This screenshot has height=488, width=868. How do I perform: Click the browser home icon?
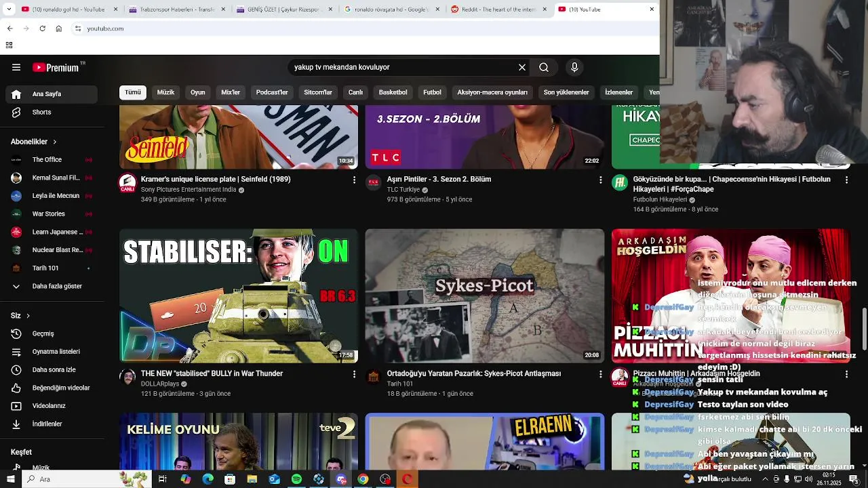(x=58, y=28)
